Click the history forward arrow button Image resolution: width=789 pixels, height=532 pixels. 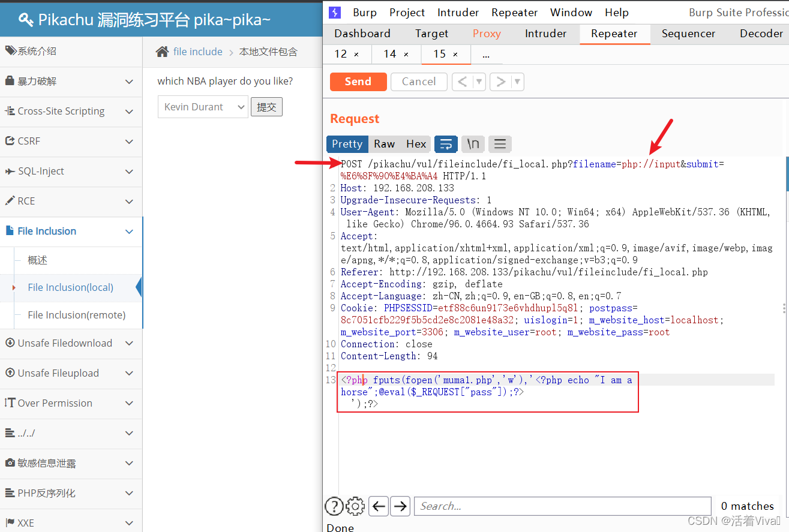500,82
